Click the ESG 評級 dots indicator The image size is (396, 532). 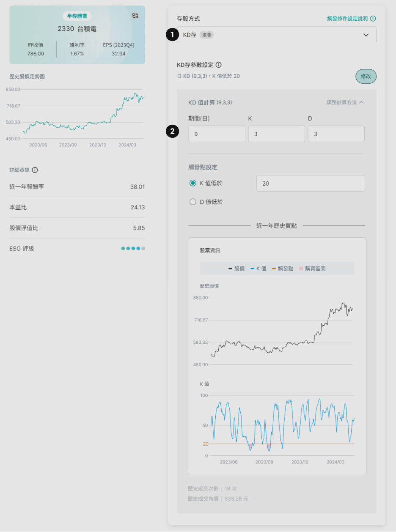click(133, 248)
